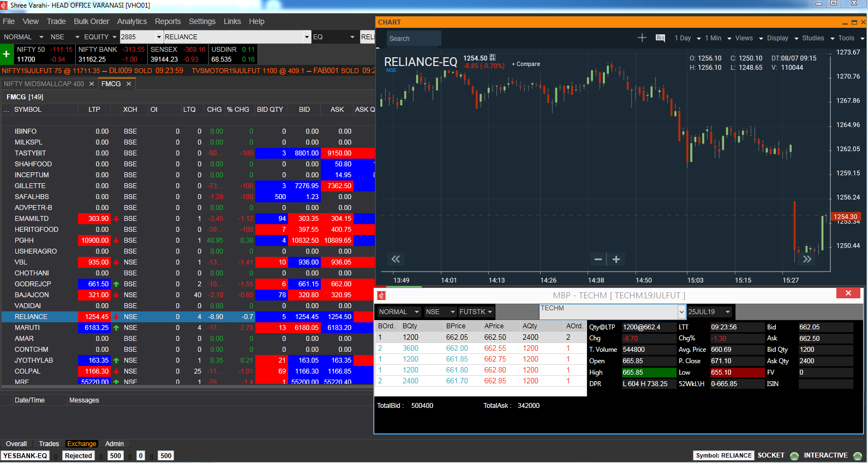Viewport: 868px width, 463px height.
Task: Sort watchlist by the LTP column header
Action: coord(94,110)
